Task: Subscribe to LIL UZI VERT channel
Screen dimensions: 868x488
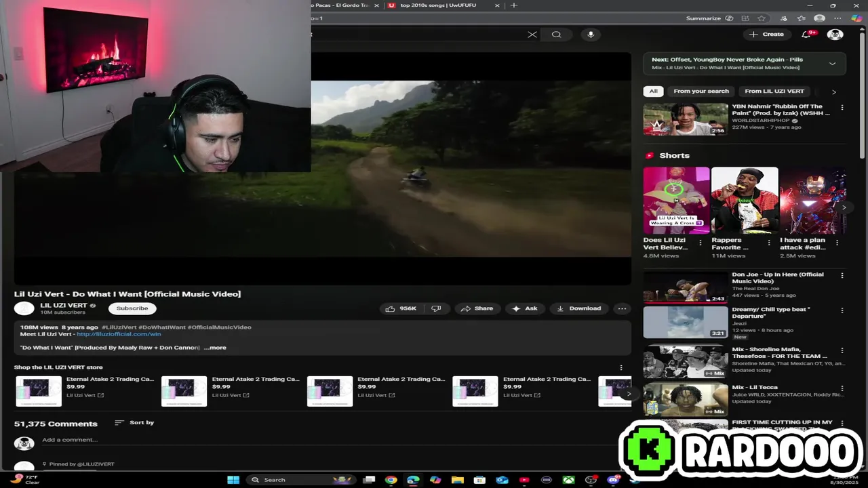Action: [132, 308]
